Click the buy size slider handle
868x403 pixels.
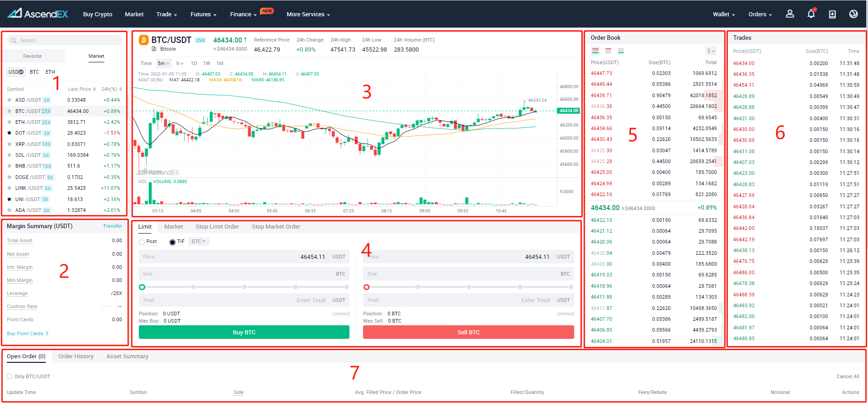[x=142, y=287]
